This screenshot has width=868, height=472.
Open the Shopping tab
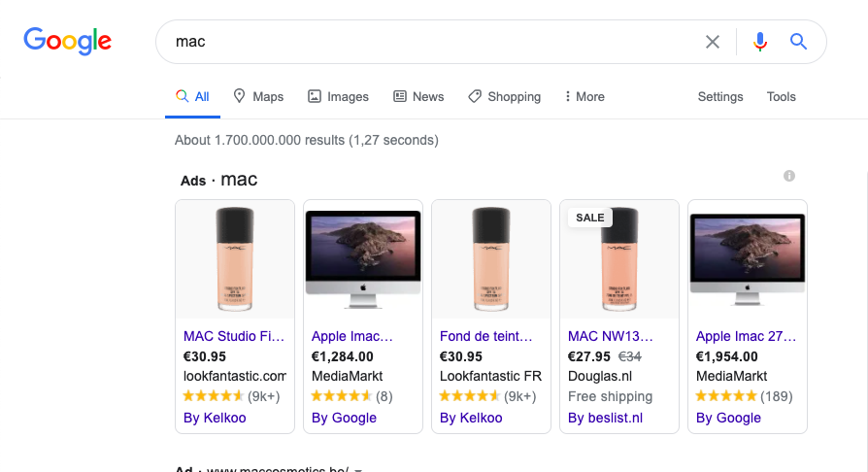tap(504, 97)
